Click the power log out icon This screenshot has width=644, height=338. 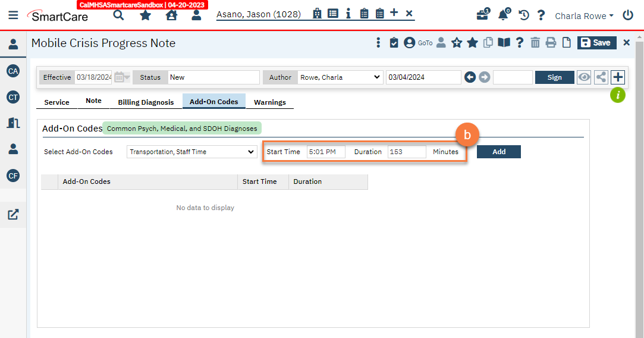click(x=628, y=15)
